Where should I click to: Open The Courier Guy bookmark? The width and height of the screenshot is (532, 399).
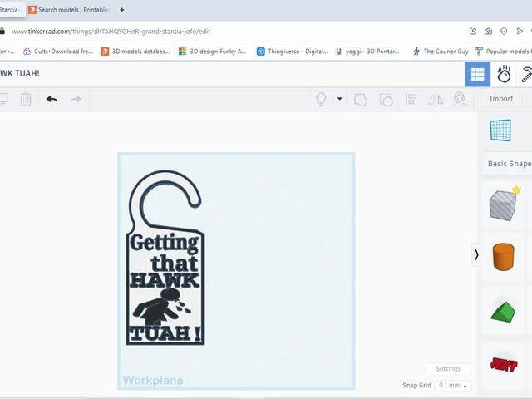pyautogui.click(x=441, y=52)
